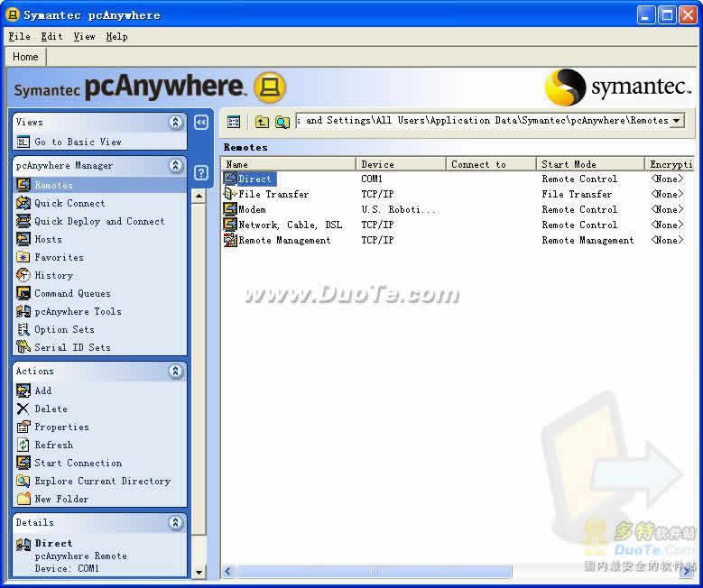Click the Go to Basic View icon
Screen dimensions: 703x588
click(x=23, y=142)
